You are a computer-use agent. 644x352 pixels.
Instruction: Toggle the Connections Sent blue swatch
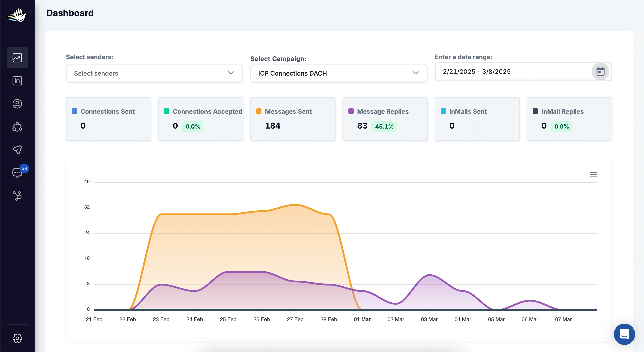point(74,111)
